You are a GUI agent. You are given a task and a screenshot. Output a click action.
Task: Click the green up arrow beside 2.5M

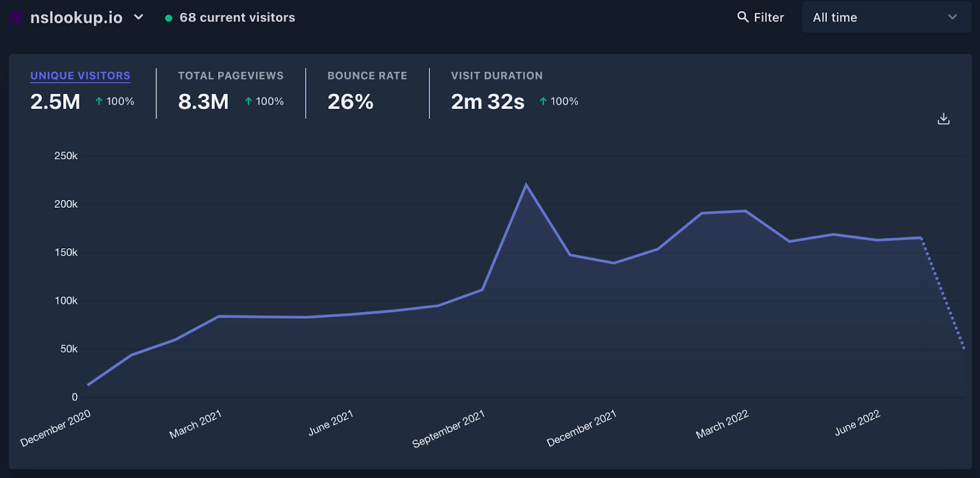(99, 101)
